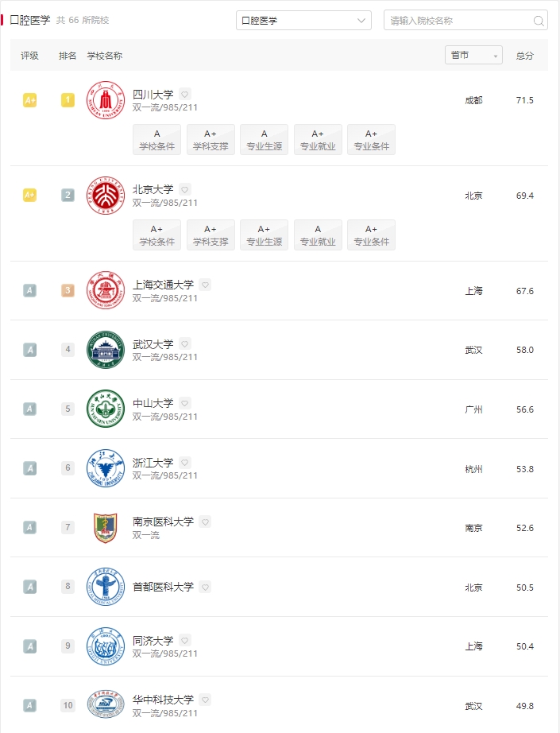This screenshot has height=733, width=560.
Task: Open the 口腔医学 subject dropdown
Action: 303,21
